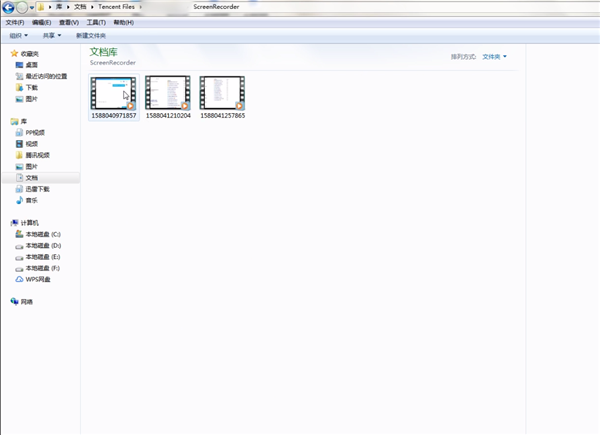Click the blue Back navigation arrow
Viewport: 600px width, 435px height.
tap(8, 7)
